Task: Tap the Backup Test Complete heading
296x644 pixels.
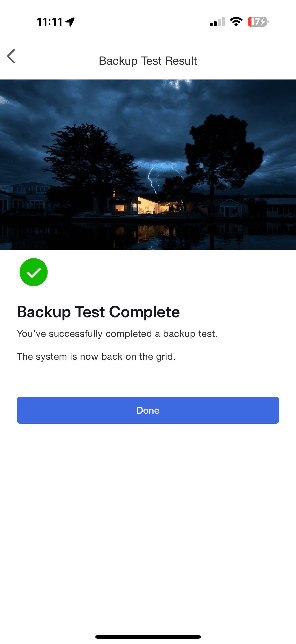Action: (98, 312)
